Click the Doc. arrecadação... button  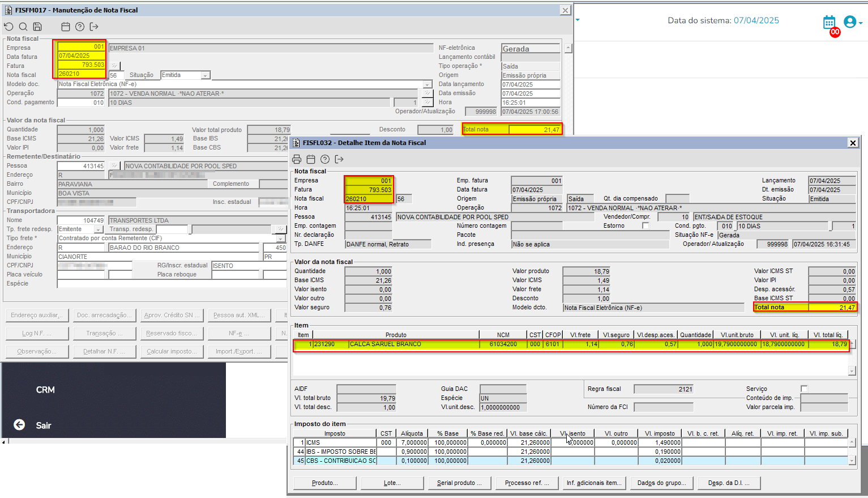(x=105, y=315)
